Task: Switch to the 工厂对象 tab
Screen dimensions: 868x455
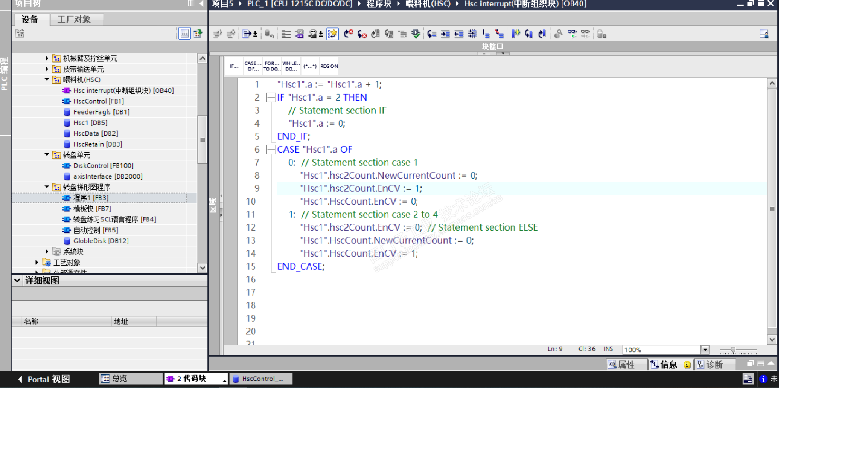Action: [74, 20]
